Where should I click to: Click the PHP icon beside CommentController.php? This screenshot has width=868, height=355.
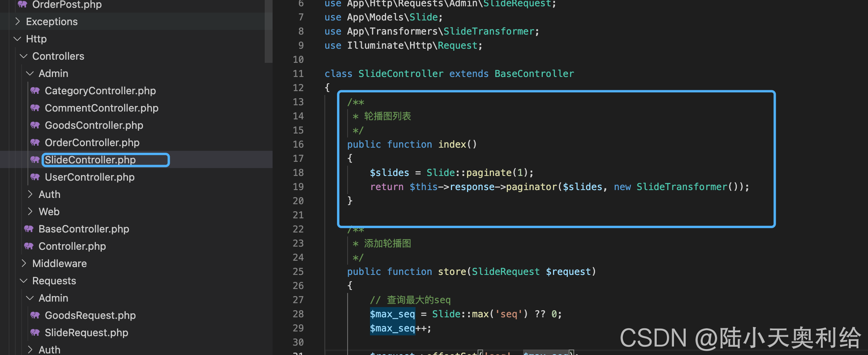[35, 108]
